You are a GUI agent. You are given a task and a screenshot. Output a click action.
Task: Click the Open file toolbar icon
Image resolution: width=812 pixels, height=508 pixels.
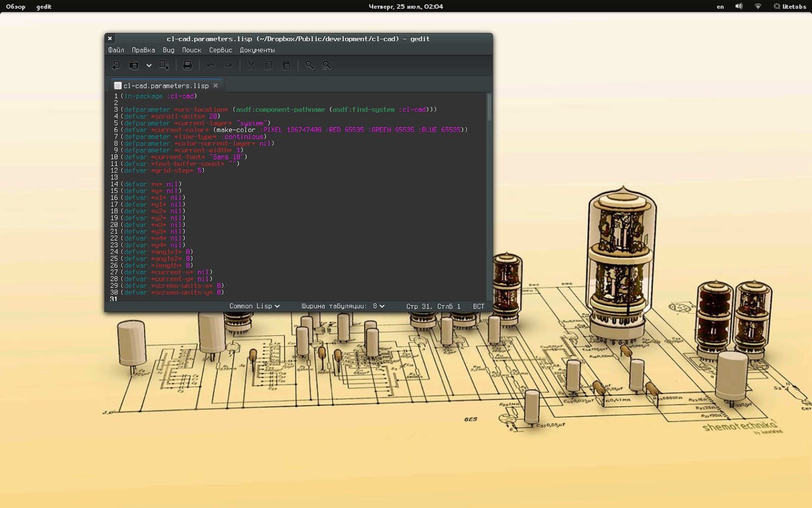(x=133, y=66)
